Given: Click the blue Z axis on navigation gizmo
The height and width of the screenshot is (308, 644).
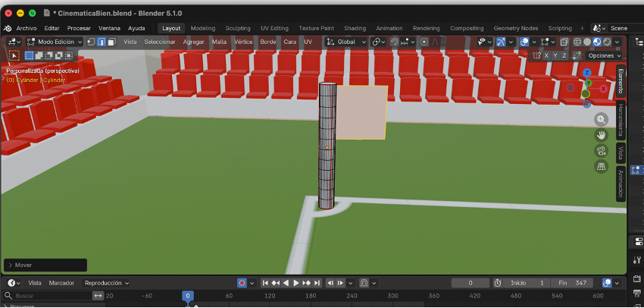Looking at the screenshot, I should 587,73.
